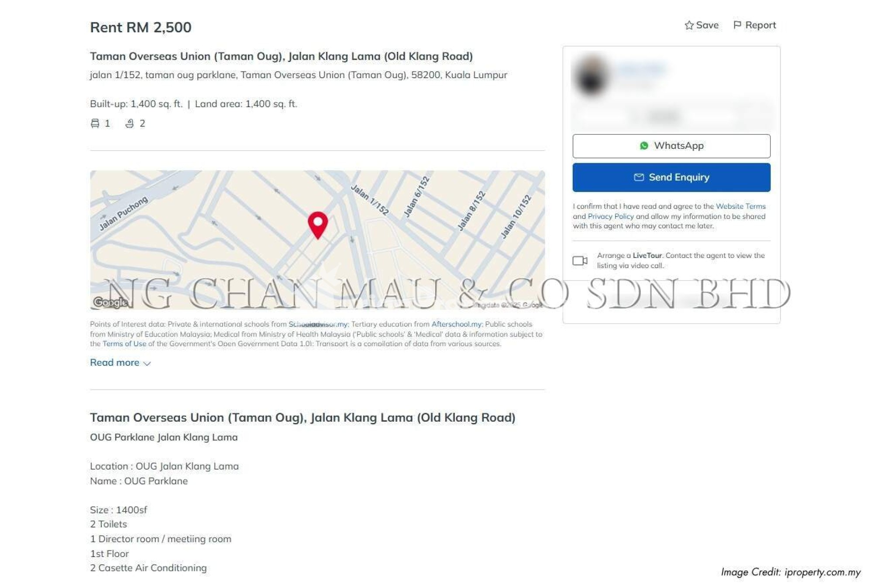Click the chevron next to Read more
This screenshot has width=894, height=588.
[147, 364]
